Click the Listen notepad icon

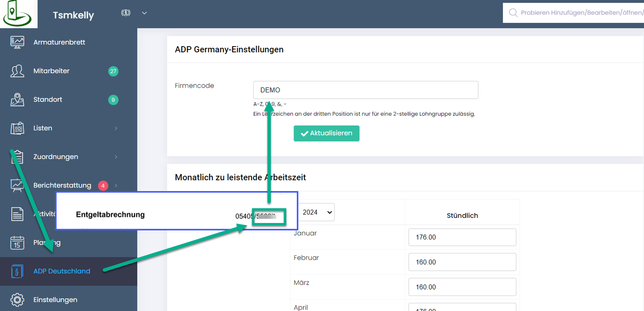pyautogui.click(x=17, y=128)
